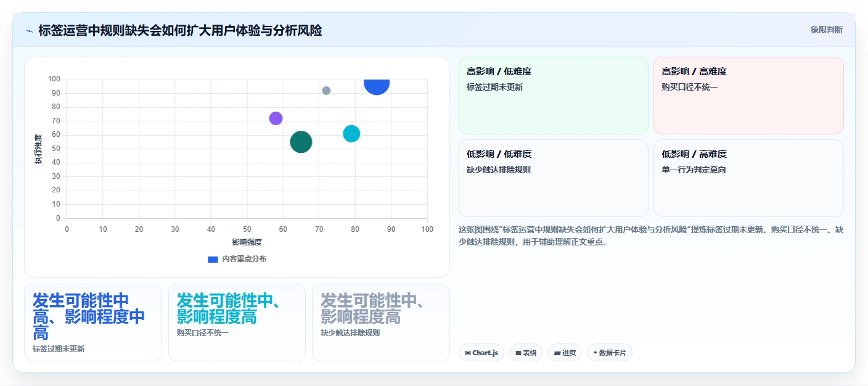Click the icon inside 进度 chip
Viewport: 868px width, 386px height.
tap(557, 353)
